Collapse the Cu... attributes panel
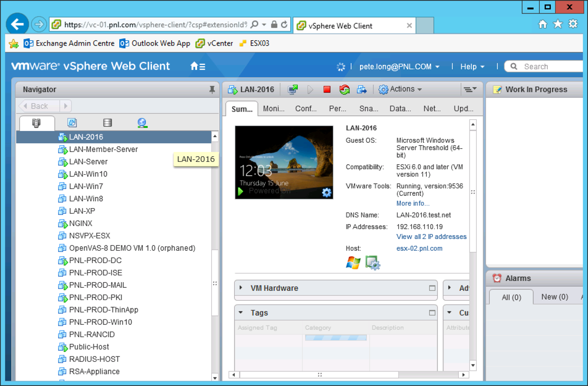Viewport: 588px width, 386px height. (449, 313)
